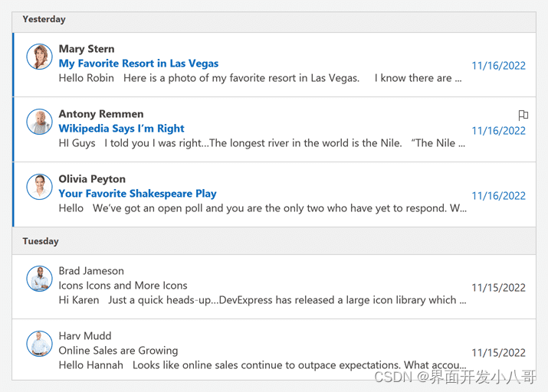Click Mary Stern's avatar photo
548x392 pixels.
coord(39,57)
